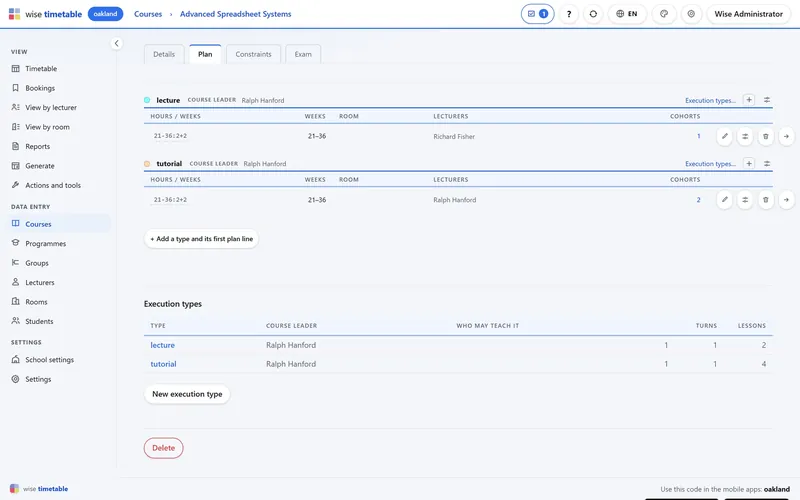Select the Plan tab

[x=205, y=54]
